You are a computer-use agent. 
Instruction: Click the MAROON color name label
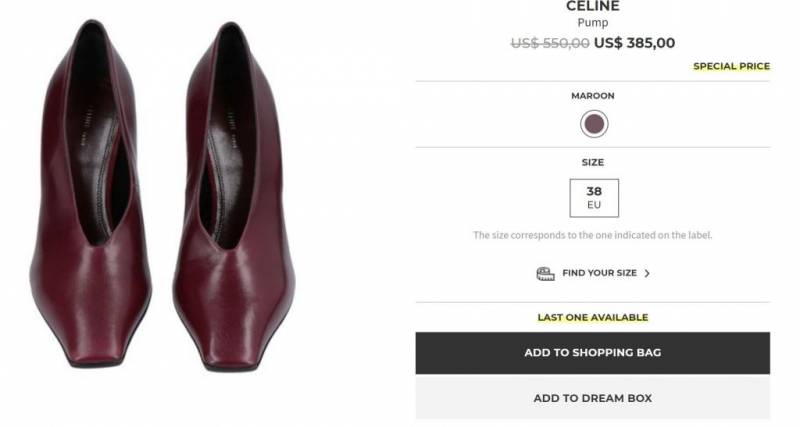pos(594,96)
